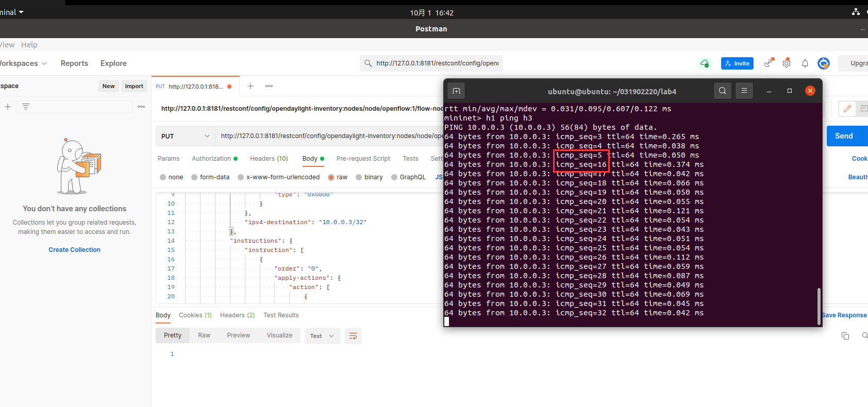Image resolution: width=868 pixels, height=407 pixels.
Task: Click the search magnifier icon in Postman's search bar
Action: tap(368, 63)
